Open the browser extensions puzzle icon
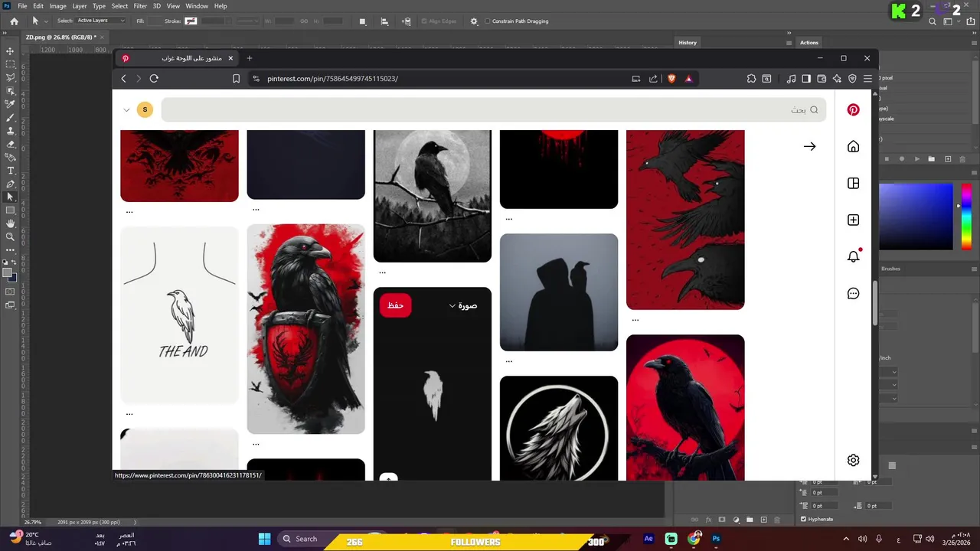The image size is (980, 551). coord(751,79)
